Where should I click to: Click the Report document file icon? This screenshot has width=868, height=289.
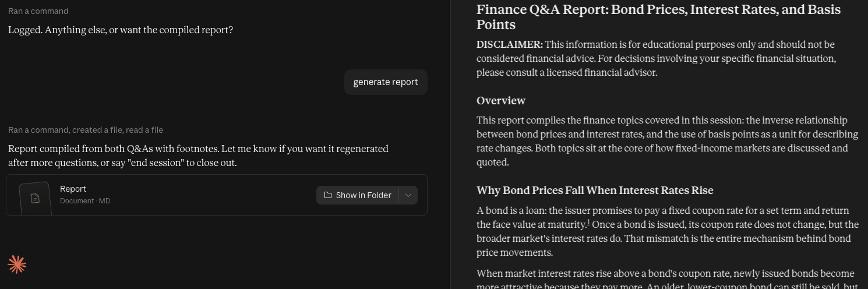click(35, 198)
